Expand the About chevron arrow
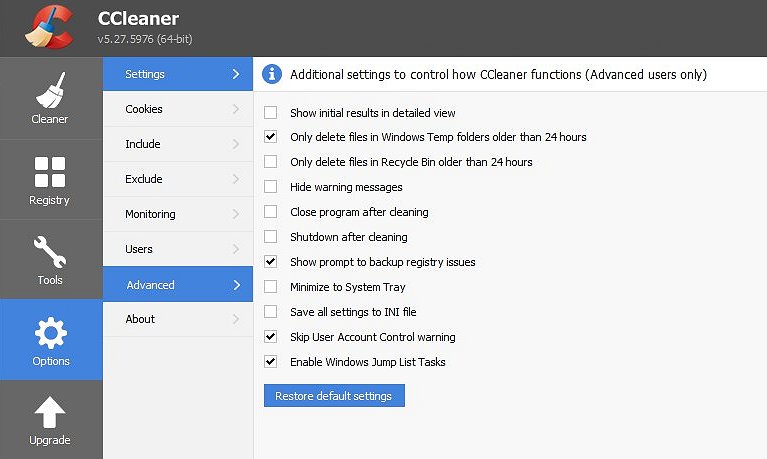Image resolution: width=767 pixels, height=459 pixels. (x=236, y=319)
